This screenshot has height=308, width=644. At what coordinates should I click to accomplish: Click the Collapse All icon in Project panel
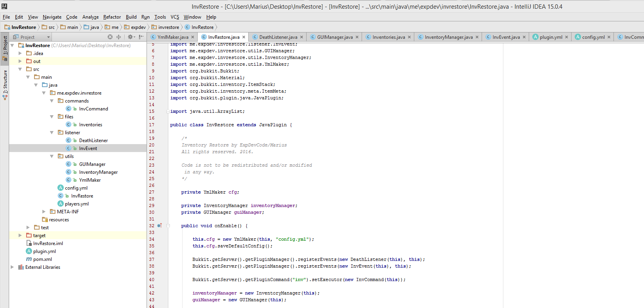118,37
